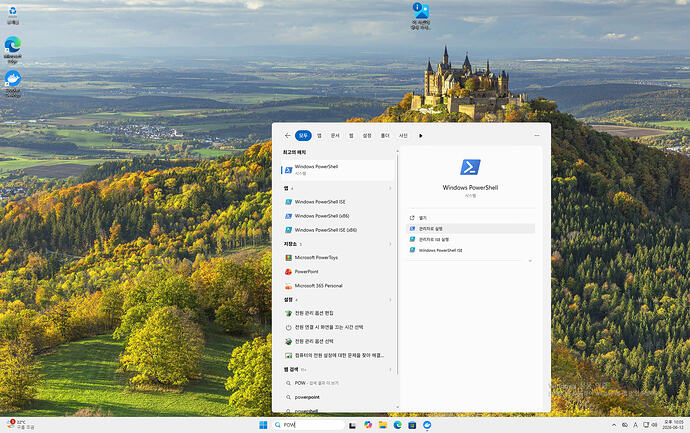
Task: Switch to the 폴더 filter tab
Action: (385, 136)
